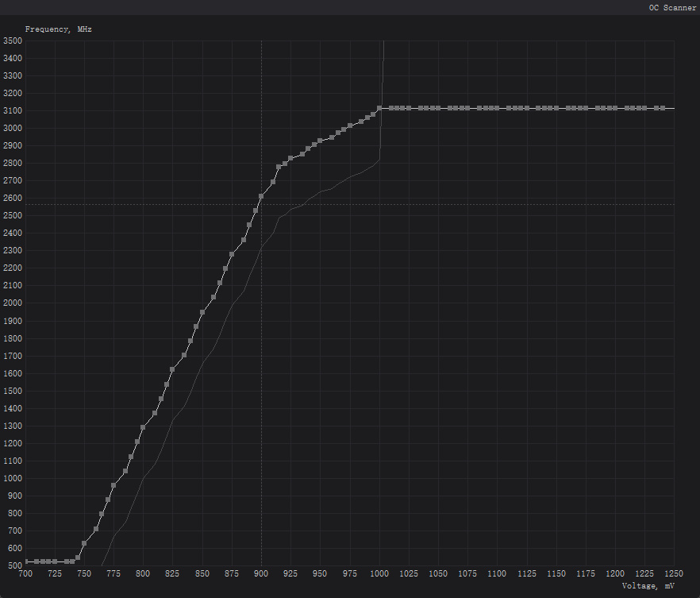The height and width of the screenshot is (598, 700).
Task: Click the 3500 frequency axis label
Action: coord(13,41)
